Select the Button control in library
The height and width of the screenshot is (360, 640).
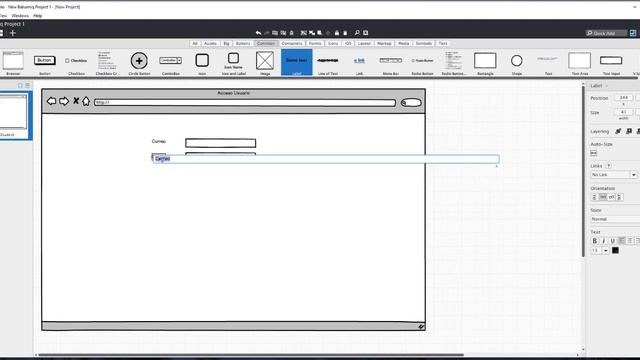(x=44, y=63)
